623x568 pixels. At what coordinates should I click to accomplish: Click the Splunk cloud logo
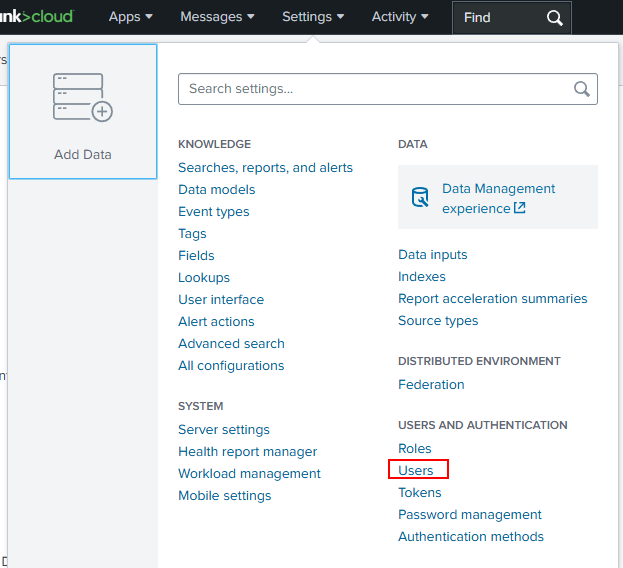pos(37,16)
